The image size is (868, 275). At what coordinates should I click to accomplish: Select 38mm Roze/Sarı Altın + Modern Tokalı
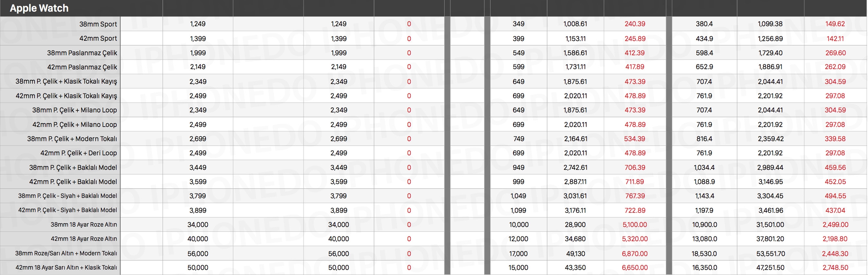[x=66, y=253]
